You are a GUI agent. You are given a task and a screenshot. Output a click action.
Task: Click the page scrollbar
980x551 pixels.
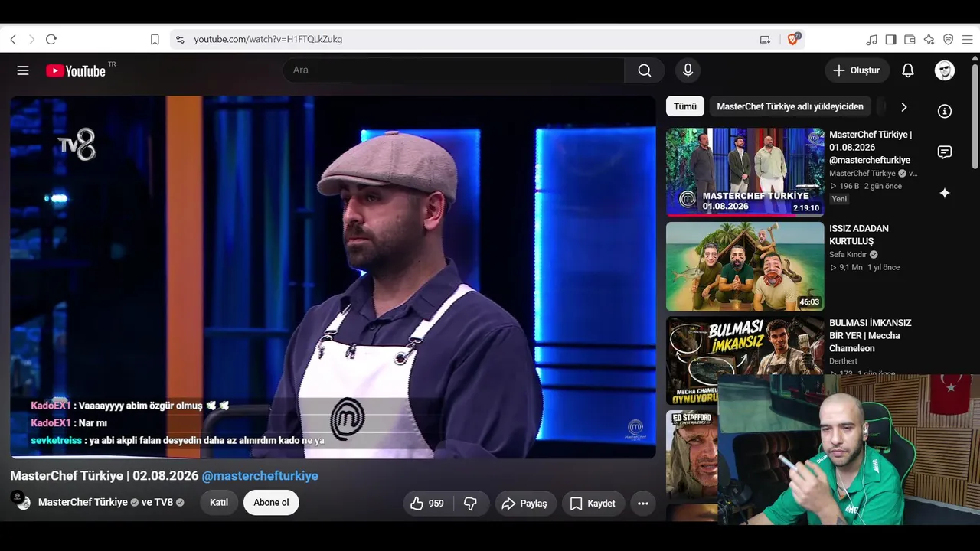click(975, 115)
